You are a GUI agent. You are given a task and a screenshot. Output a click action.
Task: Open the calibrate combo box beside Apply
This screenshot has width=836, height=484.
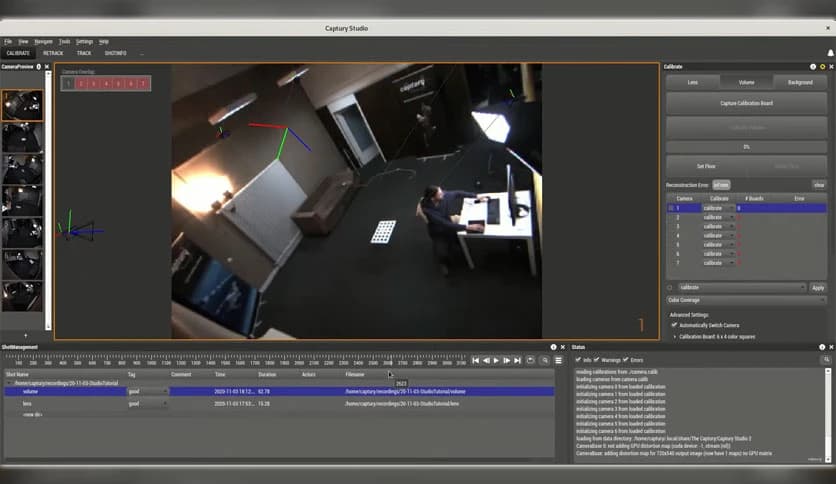[x=741, y=287]
